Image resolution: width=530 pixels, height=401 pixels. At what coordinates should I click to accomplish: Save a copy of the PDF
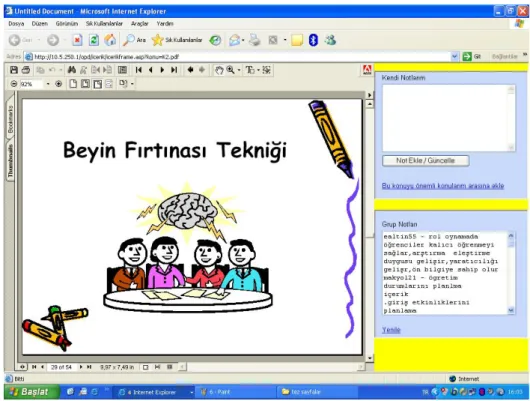(14, 70)
